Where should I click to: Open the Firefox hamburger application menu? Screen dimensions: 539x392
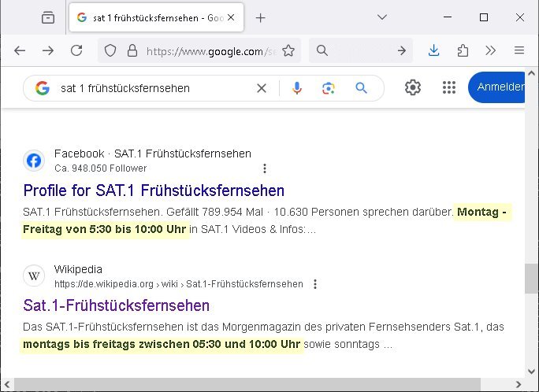[x=519, y=50]
